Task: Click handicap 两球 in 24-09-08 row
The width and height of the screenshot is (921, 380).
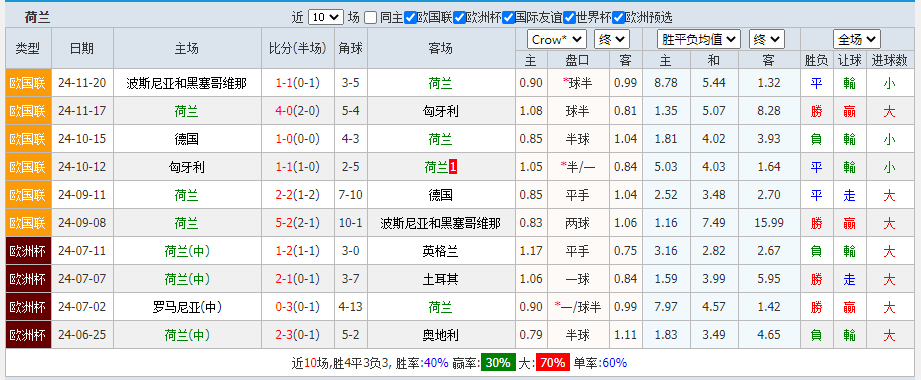Action: click(577, 223)
